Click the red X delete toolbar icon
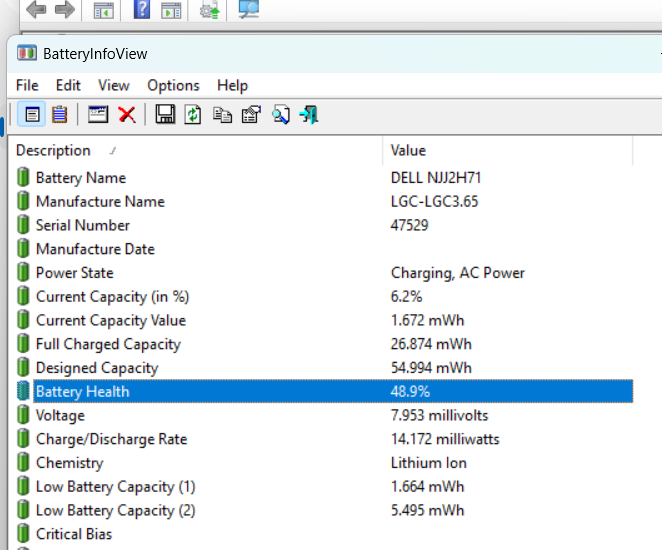 click(127, 114)
